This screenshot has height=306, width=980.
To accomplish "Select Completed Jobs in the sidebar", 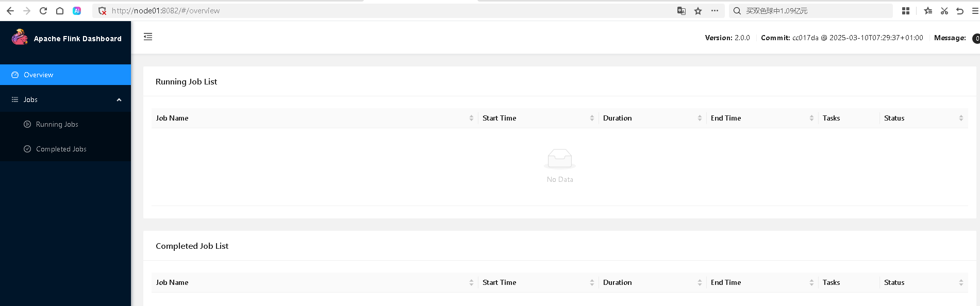I will click(61, 149).
